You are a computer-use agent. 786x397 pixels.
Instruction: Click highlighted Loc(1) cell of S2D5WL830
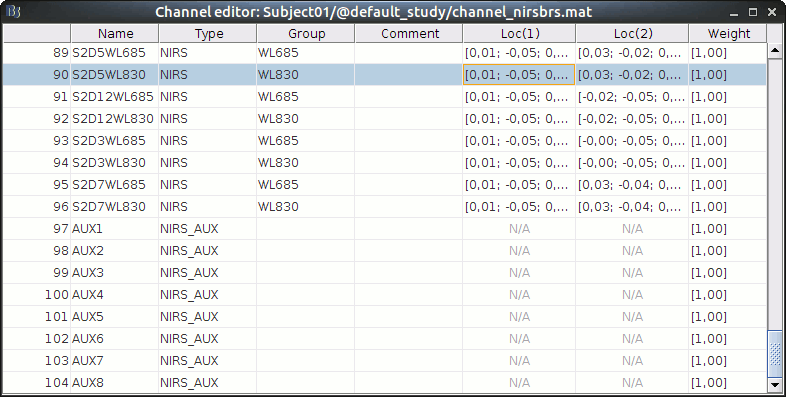519,75
